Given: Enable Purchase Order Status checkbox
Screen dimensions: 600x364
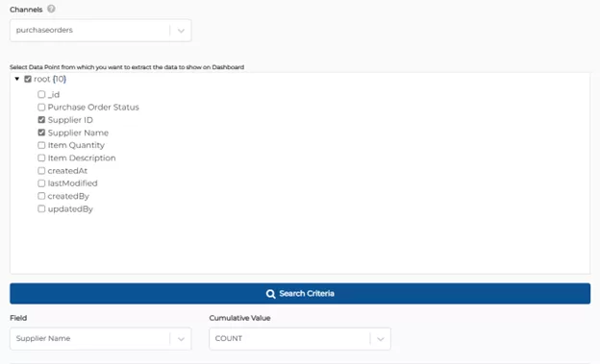Looking at the screenshot, I should 41,107.
